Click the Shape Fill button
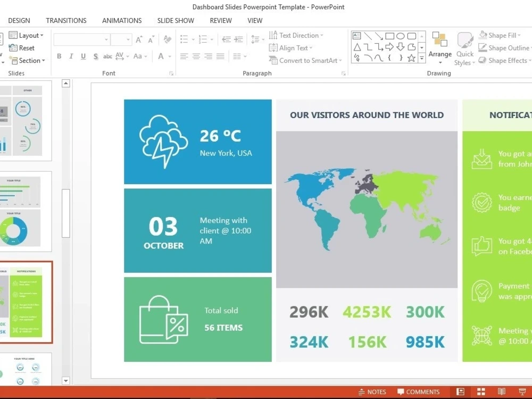 (500, 35)
